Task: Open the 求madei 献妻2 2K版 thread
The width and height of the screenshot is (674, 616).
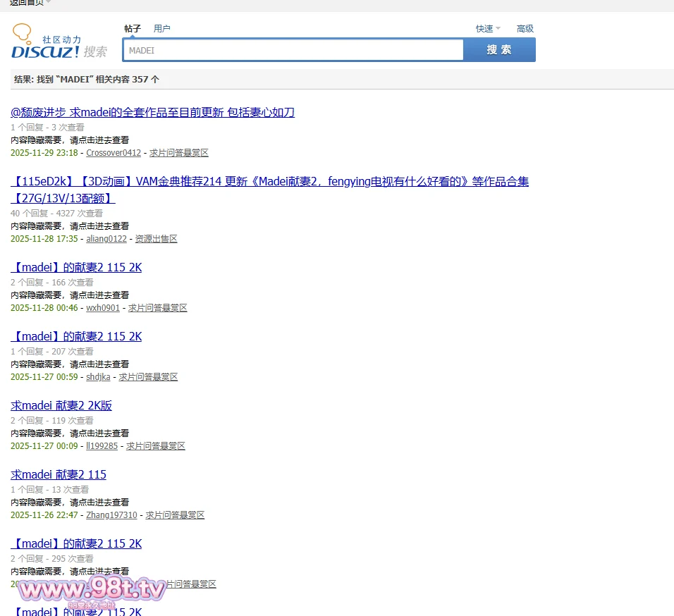Action: (61, 406)
